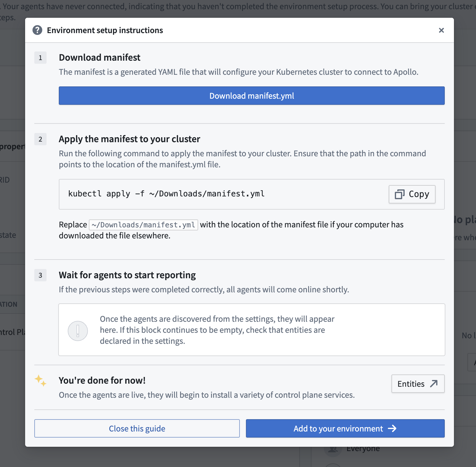This screenshot has height=467, width=476.
Task: Click the help question-mark icon in header
Action: [37, 30]
